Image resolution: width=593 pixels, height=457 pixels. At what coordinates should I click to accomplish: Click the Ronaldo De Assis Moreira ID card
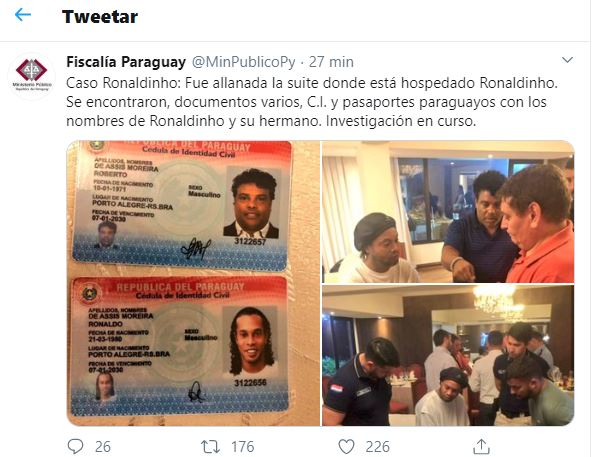180,346
